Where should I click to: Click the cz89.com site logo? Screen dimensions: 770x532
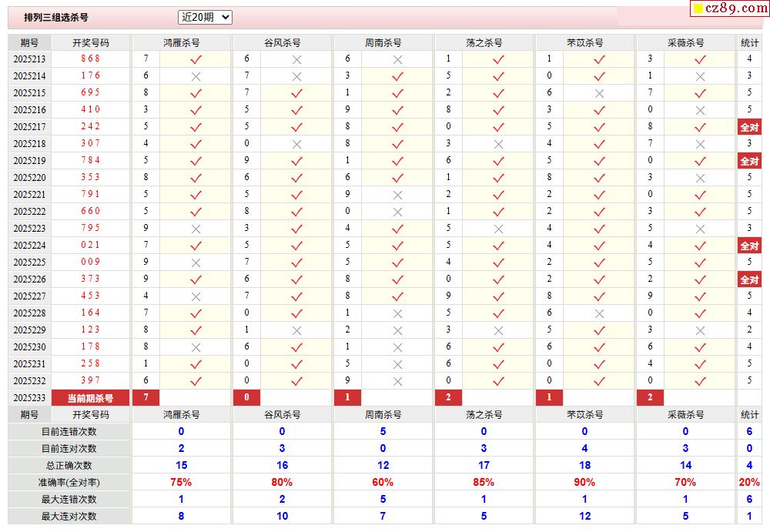coord(730,8)
